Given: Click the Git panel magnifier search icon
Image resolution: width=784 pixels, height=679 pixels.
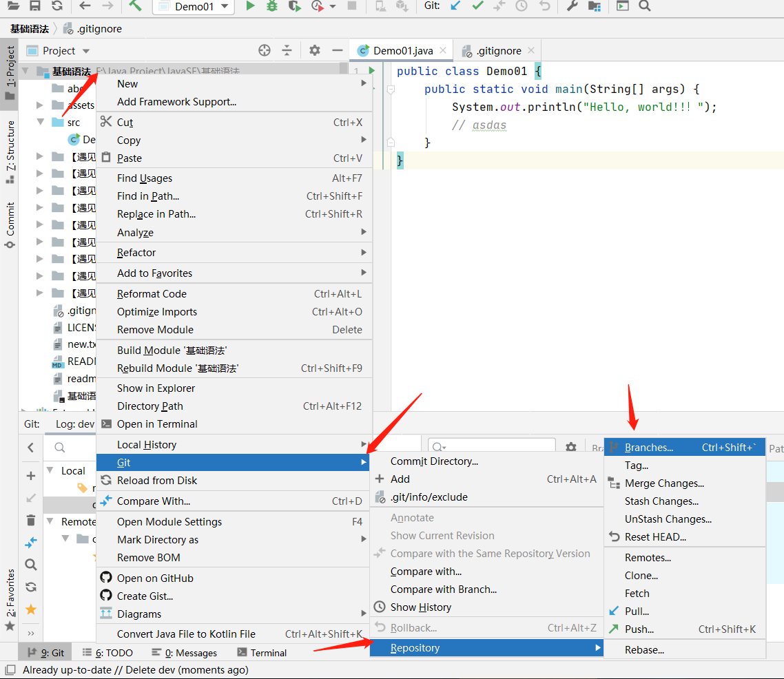Looking at the screenshot, I should [x=30, y=565].
